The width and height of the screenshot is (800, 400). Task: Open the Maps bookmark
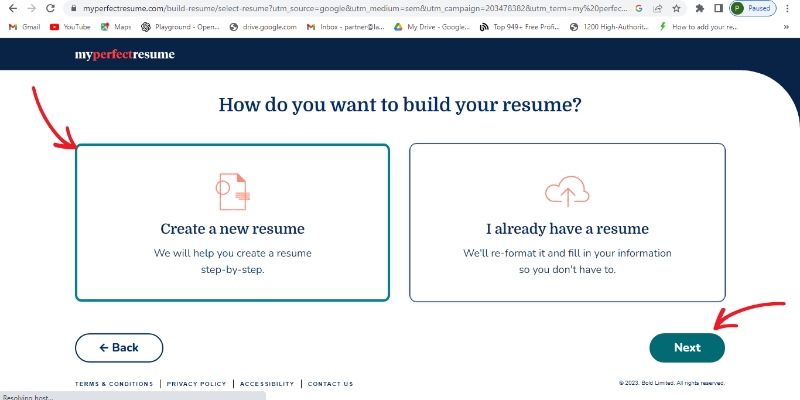coord(116,27)
